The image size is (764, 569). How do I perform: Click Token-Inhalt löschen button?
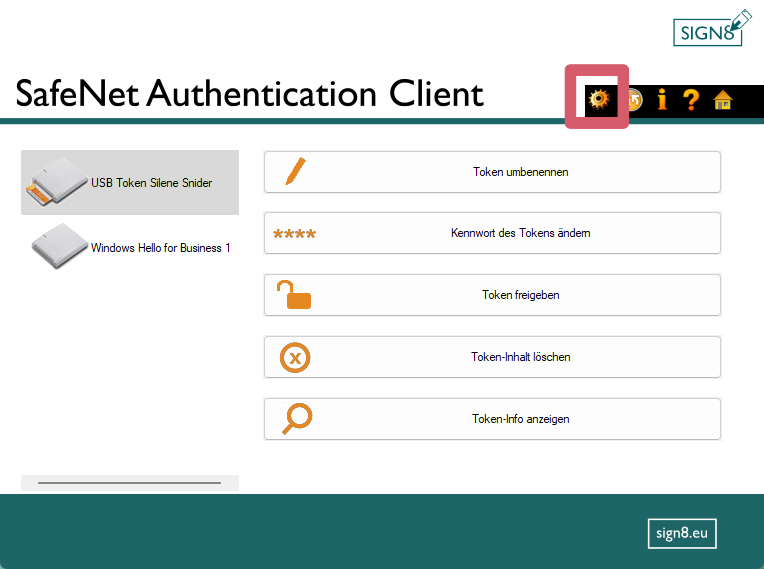point(492,357)
